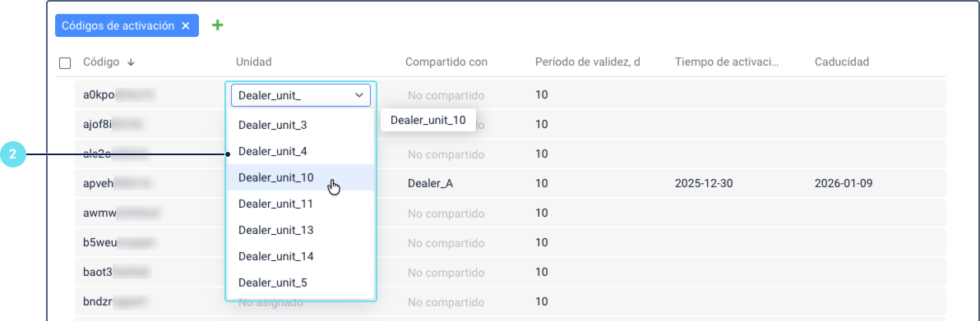980x321 pixels.
Task: Click Dealer_A in Compartido con column
Action: [430, 184]
